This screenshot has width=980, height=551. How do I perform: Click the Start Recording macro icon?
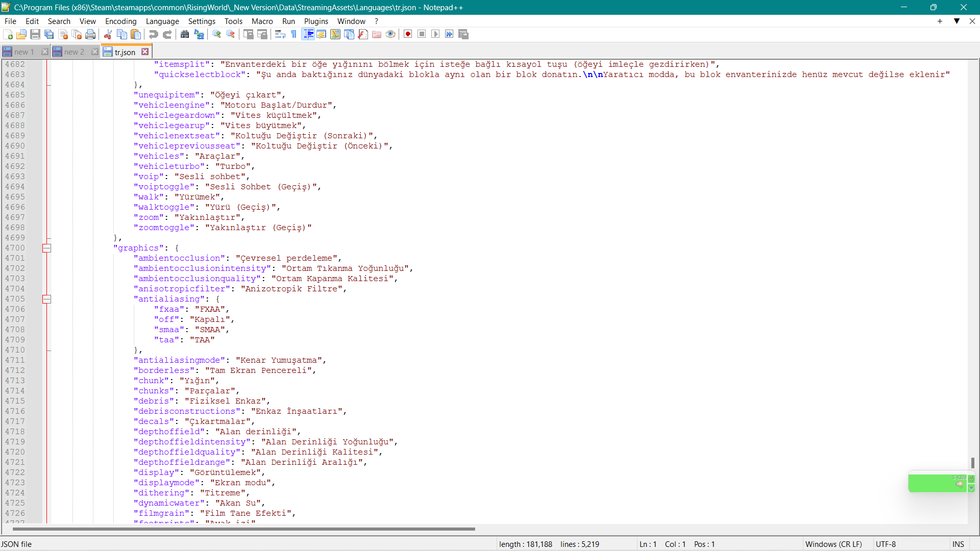pyautogui.click(x=408, y=34)
